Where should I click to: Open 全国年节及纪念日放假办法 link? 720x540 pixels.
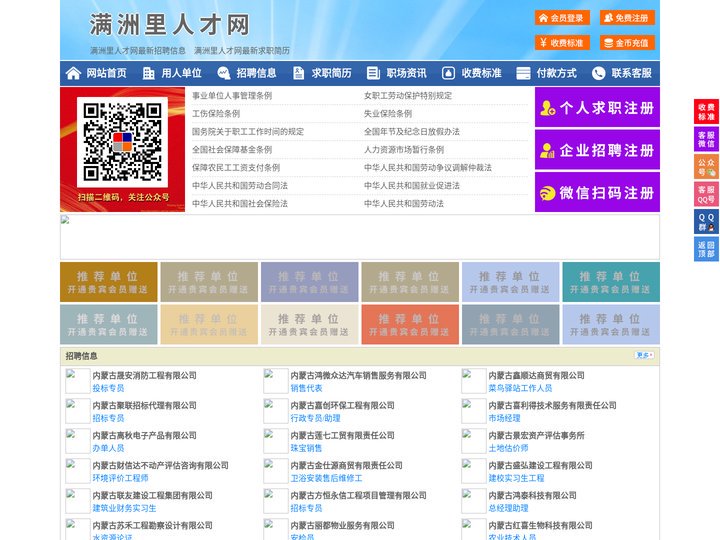click(x=412, y=131)
